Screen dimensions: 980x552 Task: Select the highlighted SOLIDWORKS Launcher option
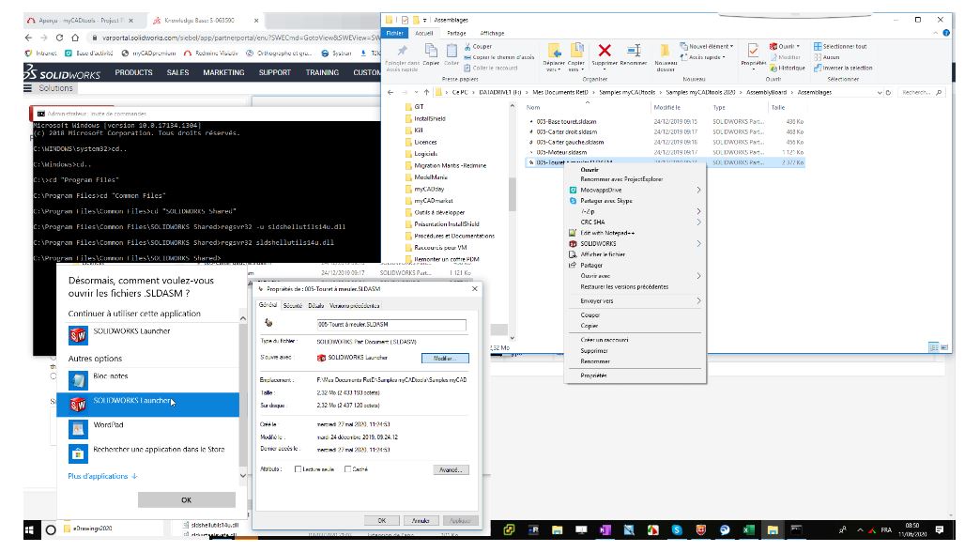coord(147,405)
